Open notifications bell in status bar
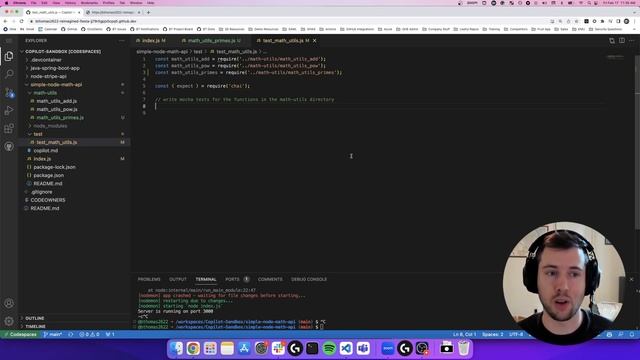Viewport: 640px width, 360px height. coord(631,334)
